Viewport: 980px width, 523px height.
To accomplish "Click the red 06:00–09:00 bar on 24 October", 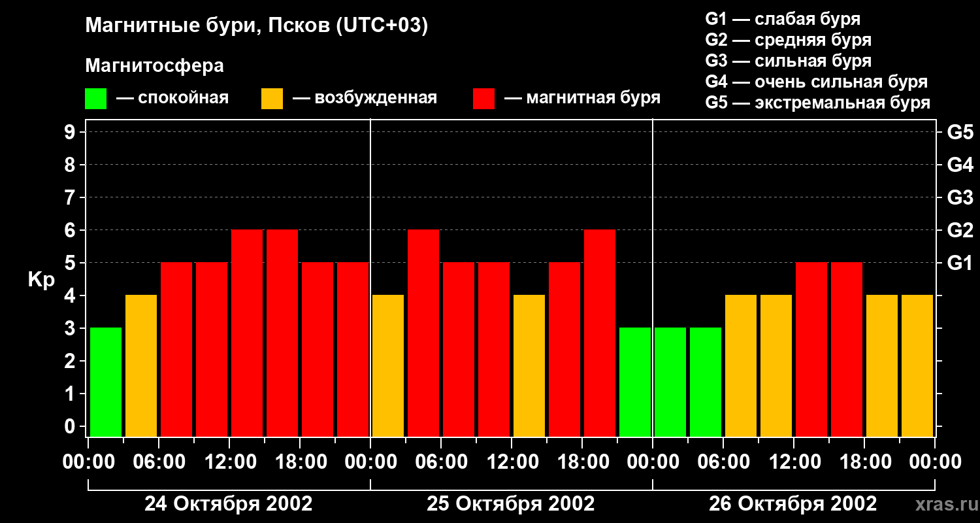I will point(176,349).
